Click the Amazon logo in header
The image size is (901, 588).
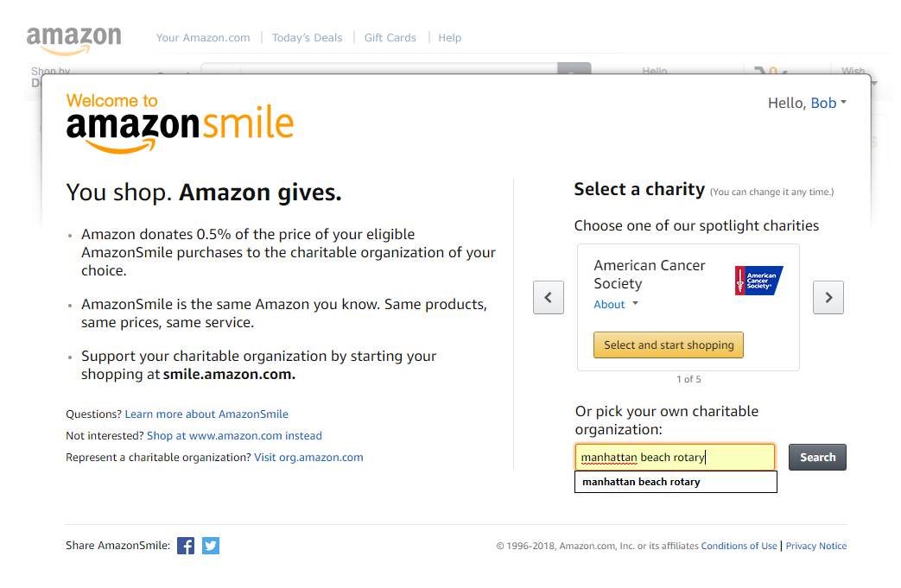point(74,39)
